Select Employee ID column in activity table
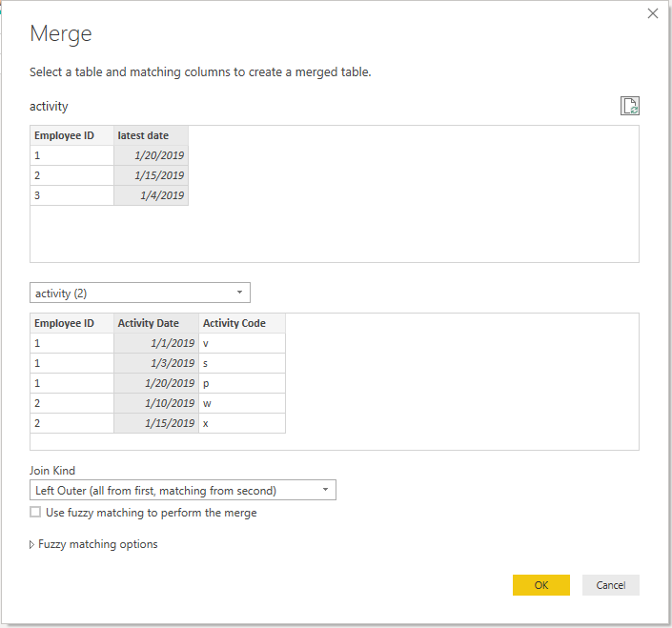 tap(71, 135)
